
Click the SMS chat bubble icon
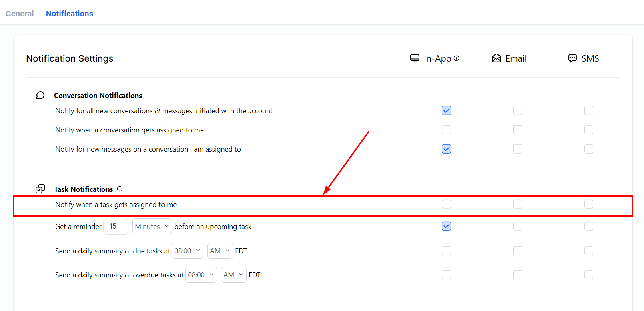point(572,58)
